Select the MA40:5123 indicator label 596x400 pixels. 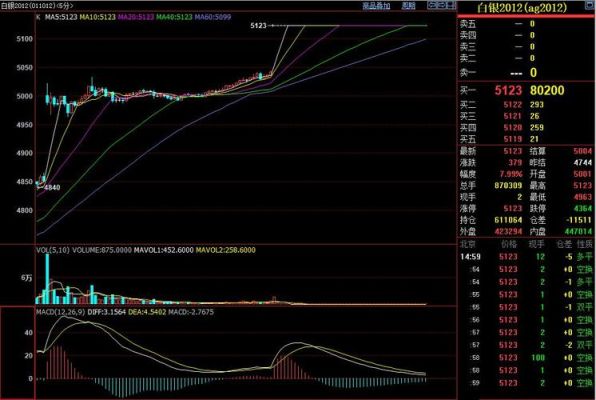coord(174,17)
